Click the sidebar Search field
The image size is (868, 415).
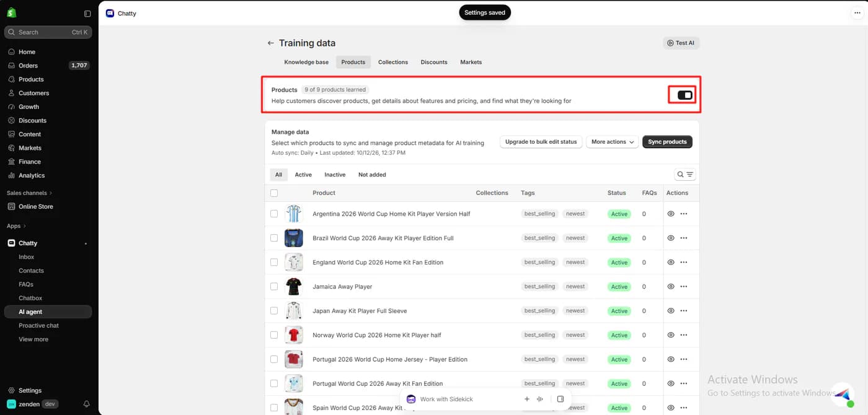pyautogui.click(x=48, y=32)
